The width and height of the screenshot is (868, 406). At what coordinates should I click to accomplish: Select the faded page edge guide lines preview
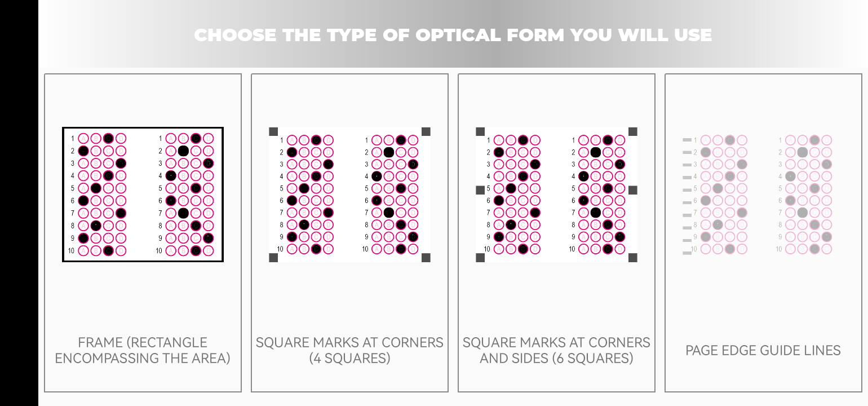[763, 195]
